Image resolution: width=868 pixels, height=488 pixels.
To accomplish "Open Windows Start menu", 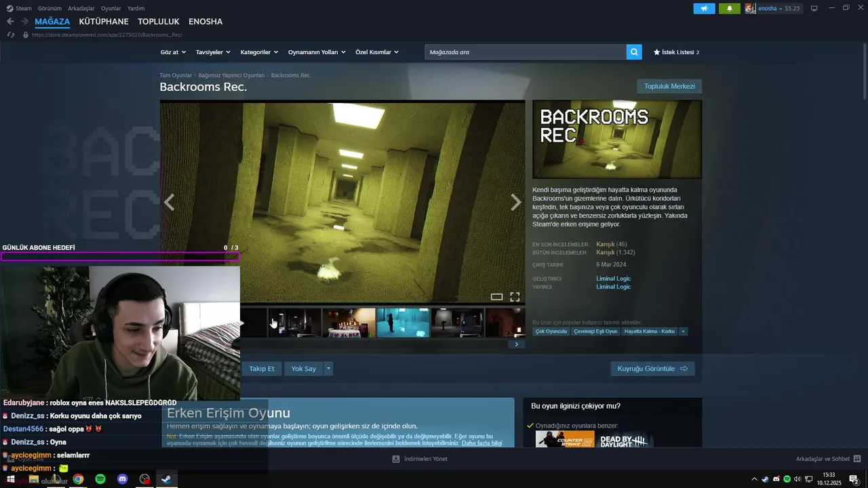I will [x=11, y=479].
